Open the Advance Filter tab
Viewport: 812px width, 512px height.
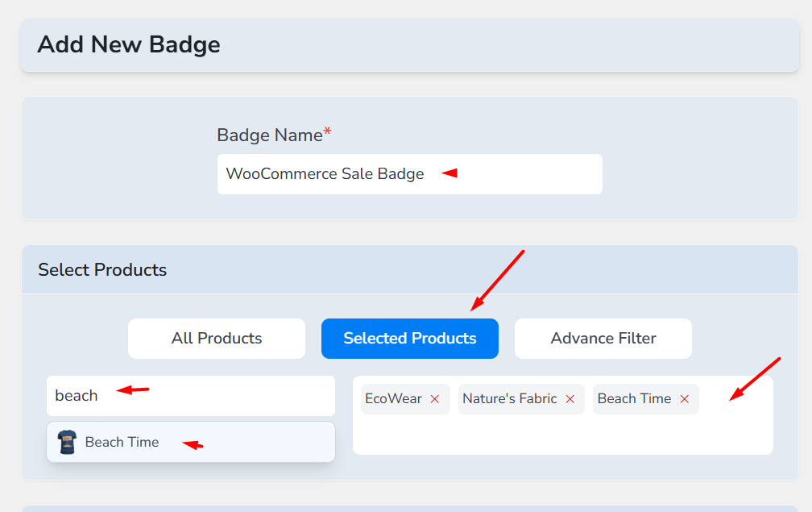coord(603,339)
